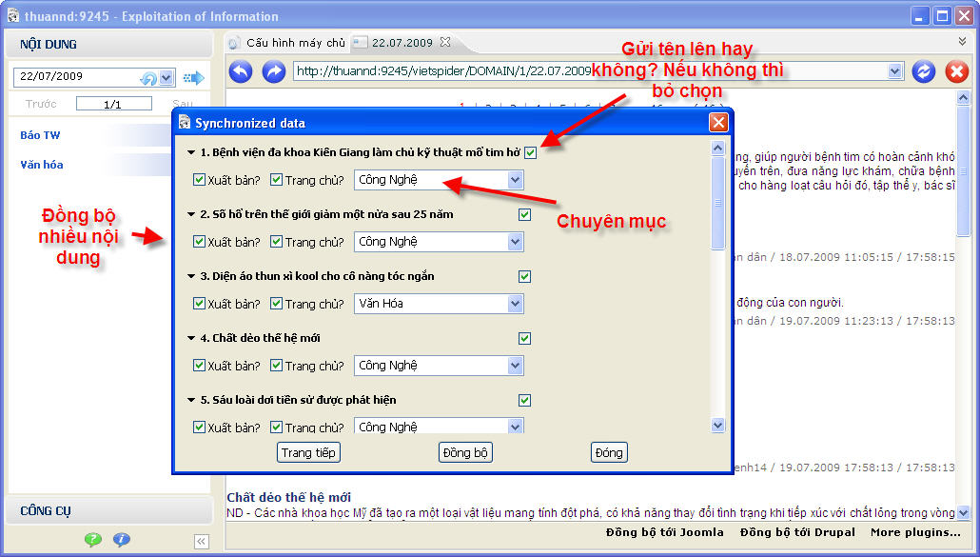Image resolution: width=980 pixels, height=557 pixels.
Task: Toggle Xuất bản checkbox for article 3
Action: coord(199,304)
